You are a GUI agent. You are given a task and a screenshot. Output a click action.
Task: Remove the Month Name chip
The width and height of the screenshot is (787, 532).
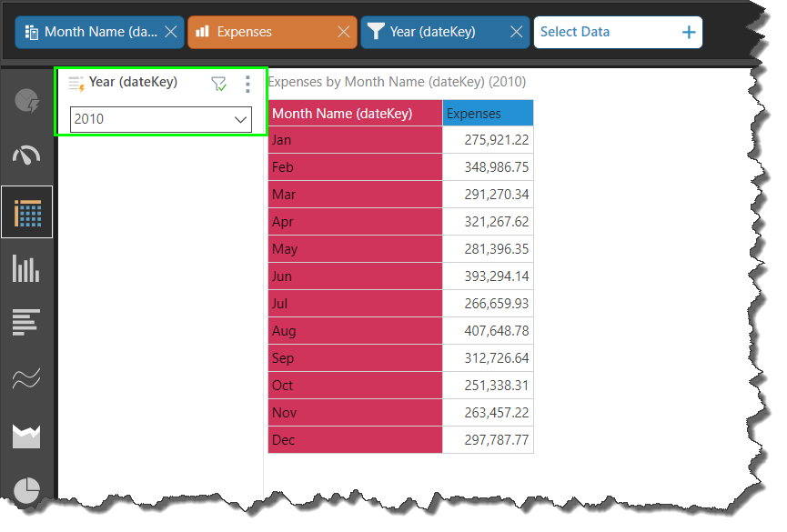170,32
